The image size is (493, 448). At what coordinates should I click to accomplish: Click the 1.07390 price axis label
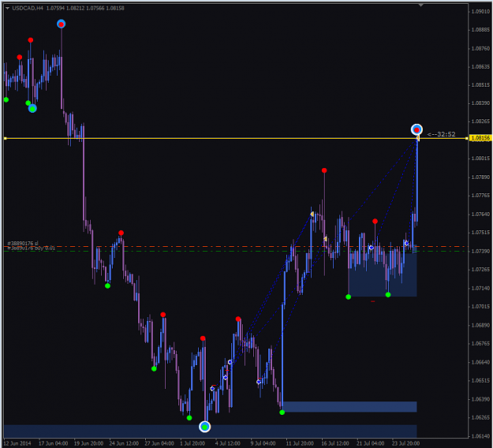point(480,251)
